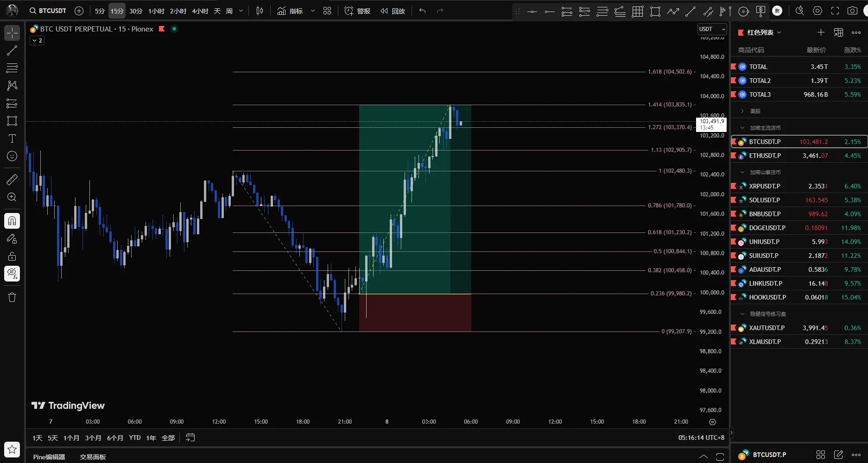868x463 pixels.
Task: Set chart range to YTD
Action: pyautogui.click(x=135, y=438)
